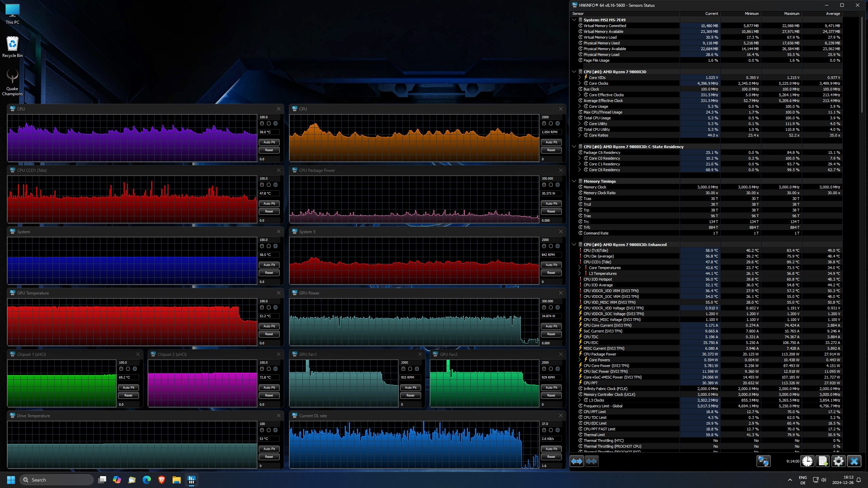Click leftmost round button in CPU Package Power graph
This screenshot has width=868, height=488.
point(544,185)
